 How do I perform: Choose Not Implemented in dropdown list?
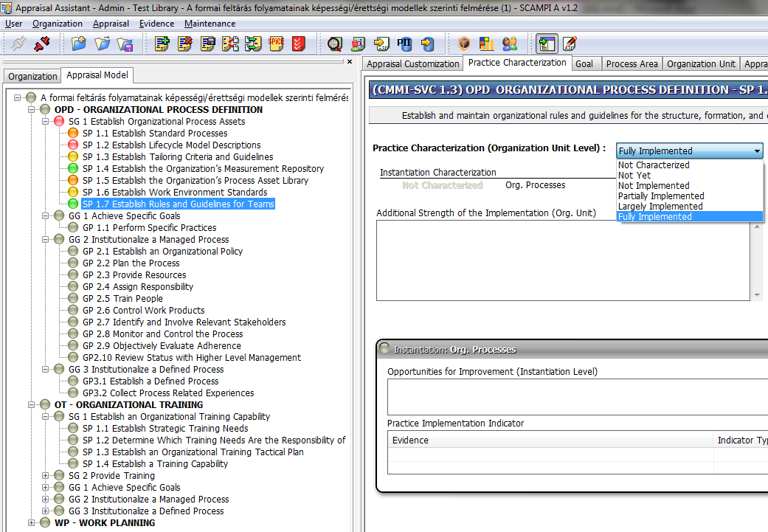pyautogui.click(x=690, y=186)
